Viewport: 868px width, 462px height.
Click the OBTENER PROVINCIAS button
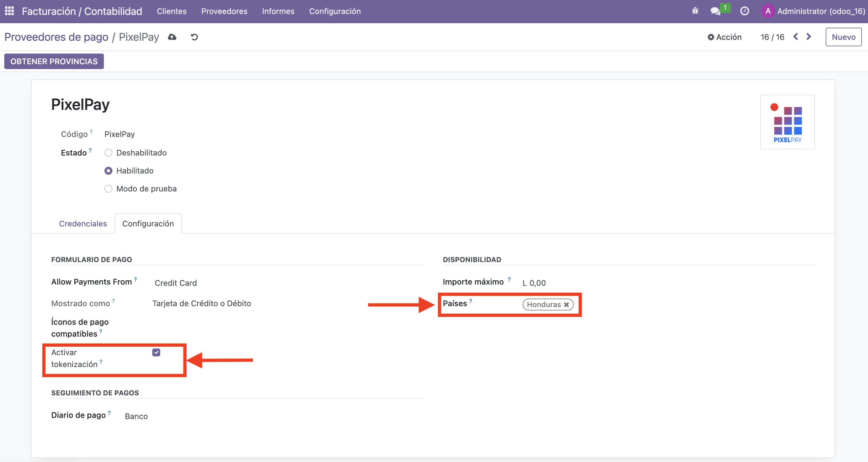(x=54, y=61)
